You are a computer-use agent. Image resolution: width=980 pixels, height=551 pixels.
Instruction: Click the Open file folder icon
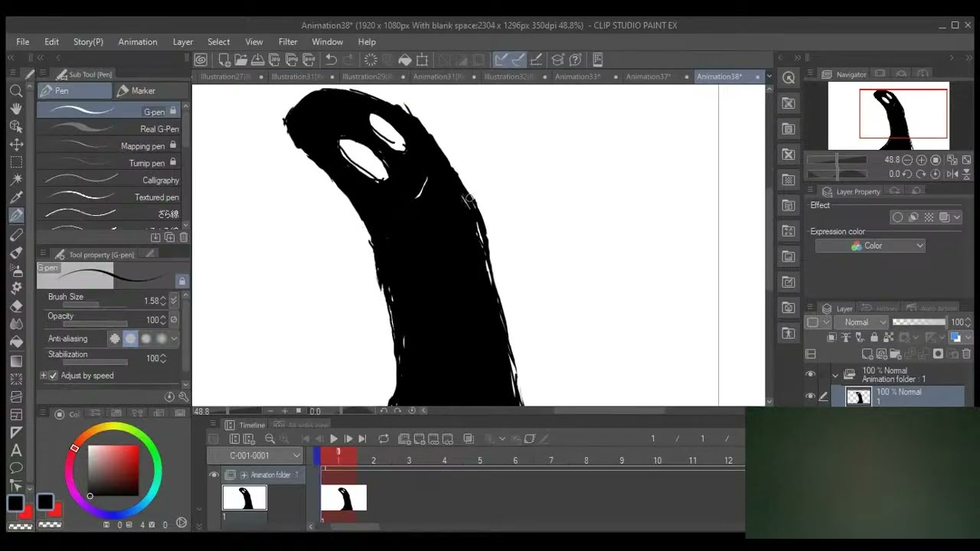pos(240,60)
